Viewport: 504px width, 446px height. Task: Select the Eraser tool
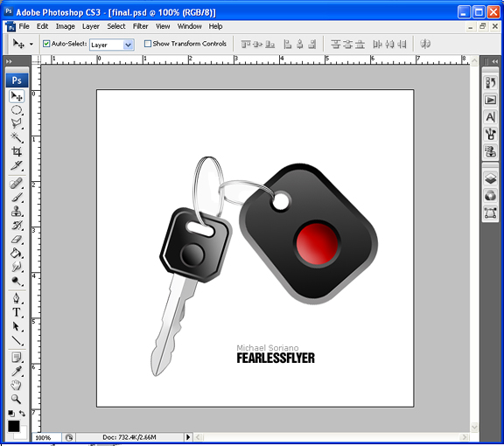pos(17,240)
